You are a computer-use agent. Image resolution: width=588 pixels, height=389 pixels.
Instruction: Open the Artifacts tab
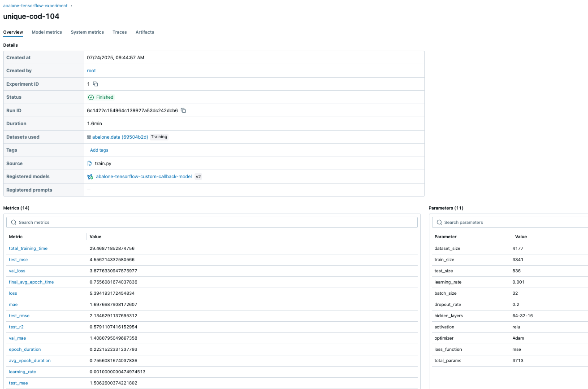click(144, 32)
